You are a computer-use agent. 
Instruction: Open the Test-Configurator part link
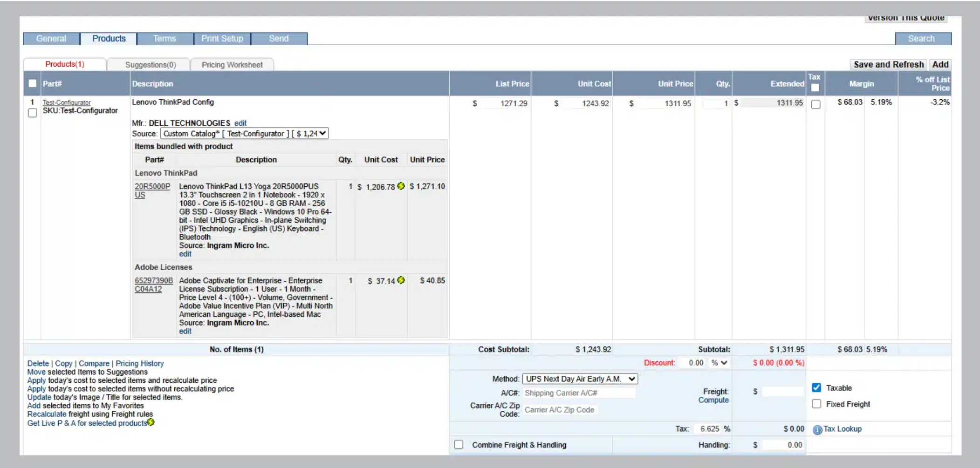point(67,102)
